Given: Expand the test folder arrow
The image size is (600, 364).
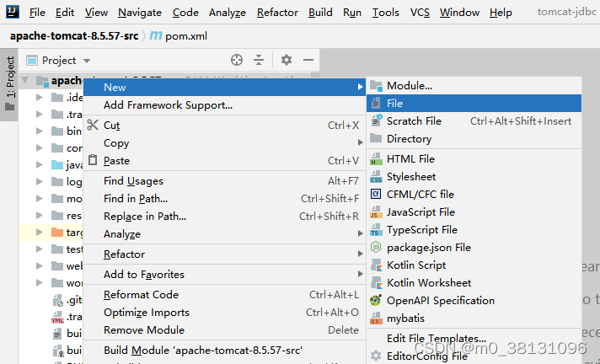Looking at the screenshot, I should coord(40,249).
